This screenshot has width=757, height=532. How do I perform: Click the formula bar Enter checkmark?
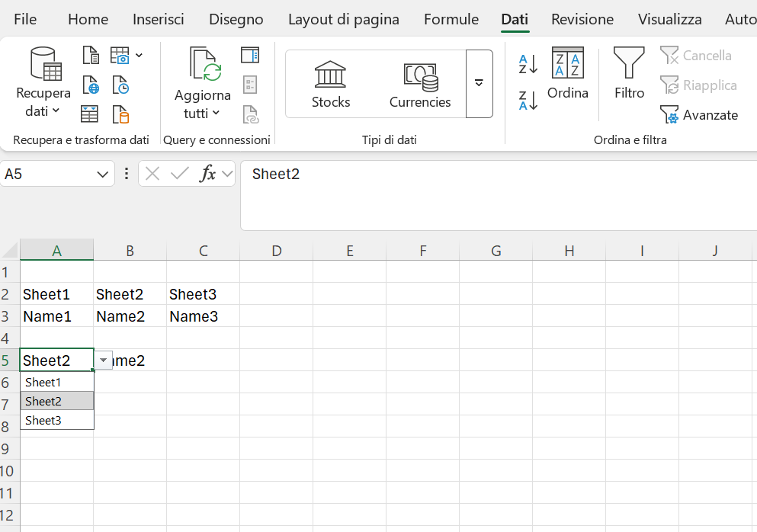pyautogui.click(x=180, y=174)
